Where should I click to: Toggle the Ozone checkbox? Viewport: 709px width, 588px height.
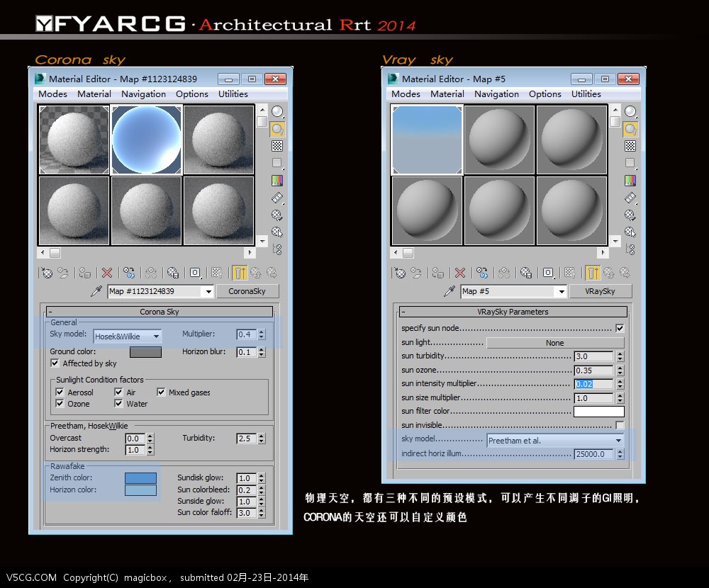[x=60, y=403]
